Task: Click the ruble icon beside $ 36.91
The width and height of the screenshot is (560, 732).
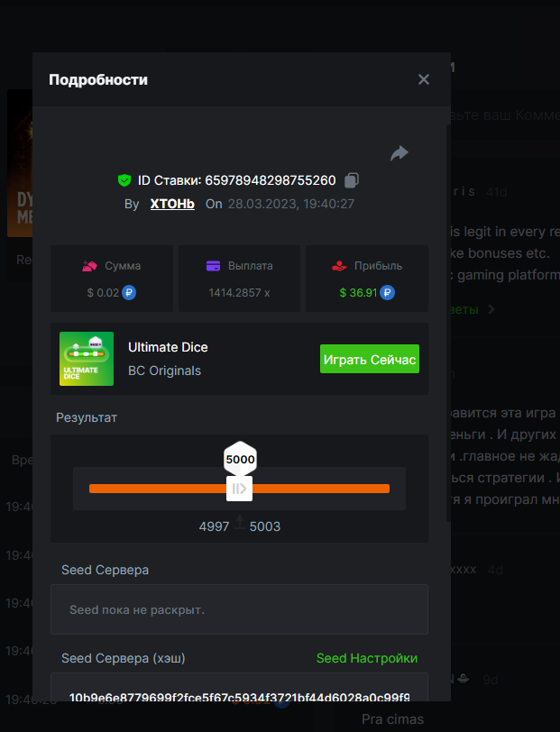Action: 387,293
